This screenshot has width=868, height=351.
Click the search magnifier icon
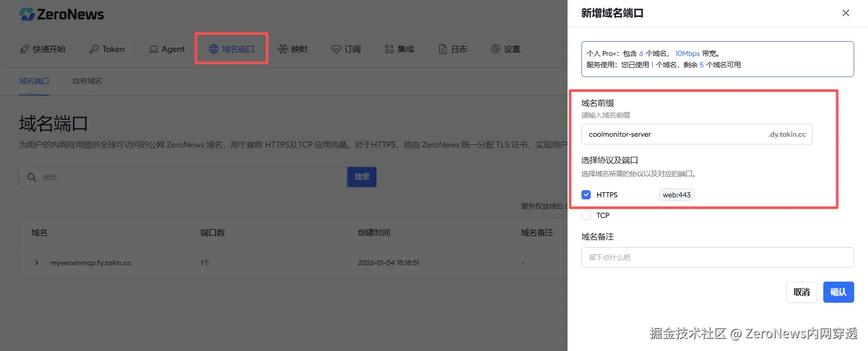(32, 177)
